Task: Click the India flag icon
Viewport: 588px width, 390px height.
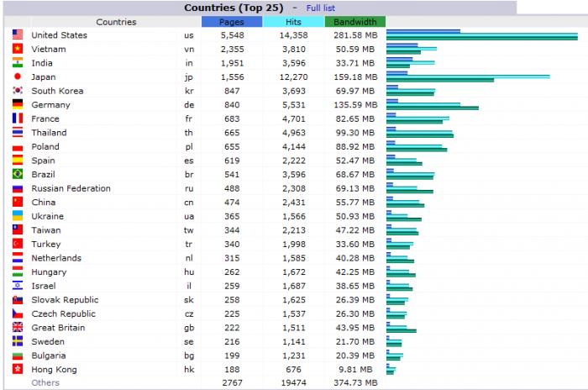Action: 18,62
